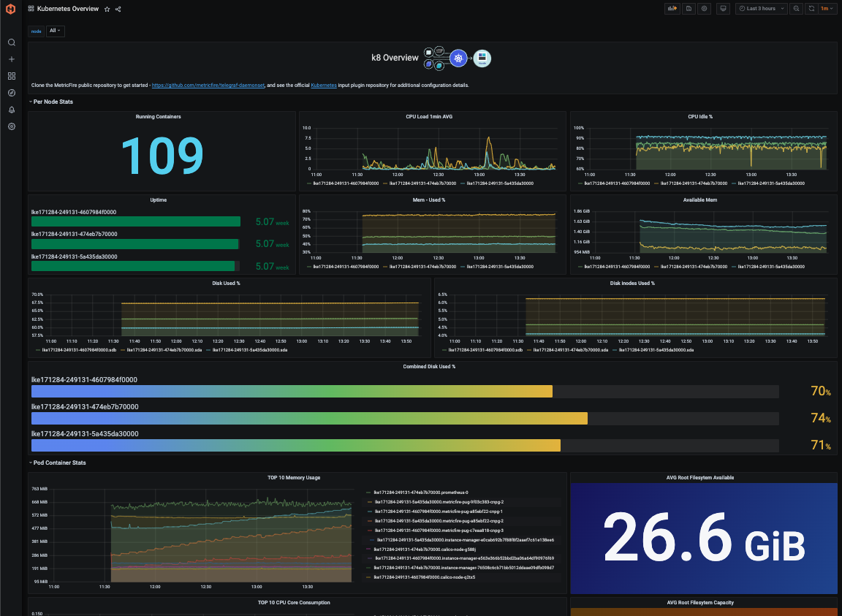Open the CPU Idle % panel title menu
The width and height of the screenshot is (842, 616).
[x=700, y=116]
